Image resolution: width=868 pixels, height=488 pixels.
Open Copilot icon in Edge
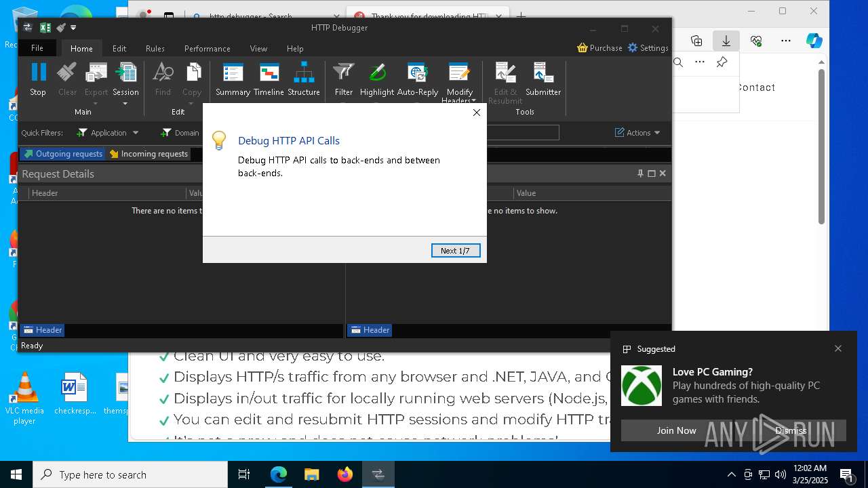(814, 41)
